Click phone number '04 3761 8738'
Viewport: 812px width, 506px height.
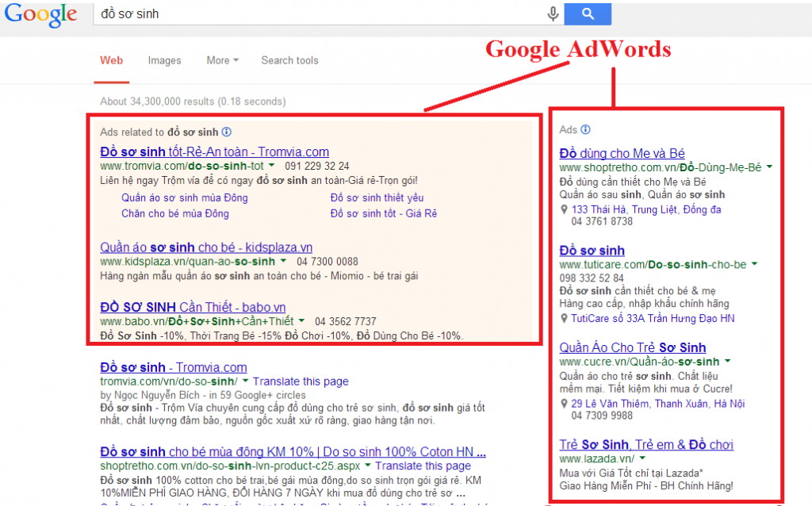(602, 221)
